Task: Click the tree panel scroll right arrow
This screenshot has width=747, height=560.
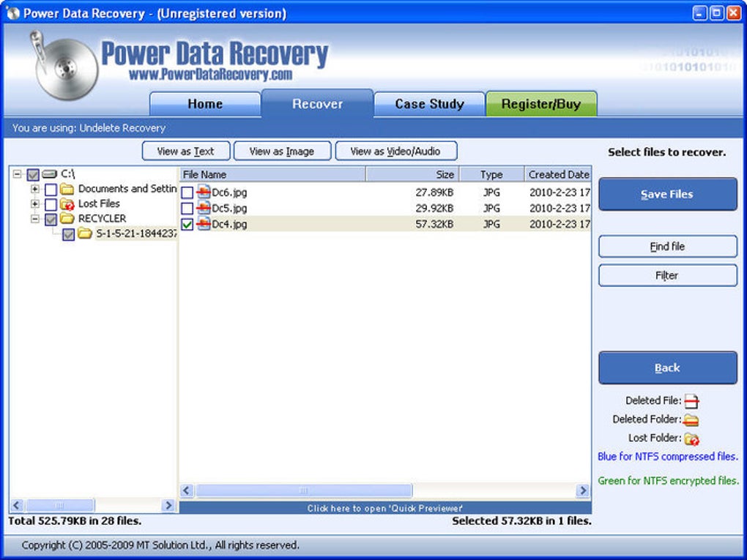Action: coord(168,505)
